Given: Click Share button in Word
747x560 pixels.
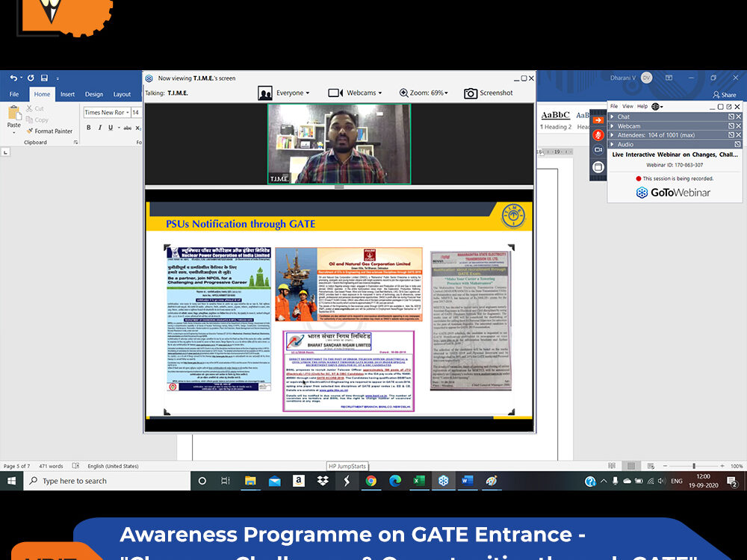Looking at the screenshot, I should [x=724, y=95].
